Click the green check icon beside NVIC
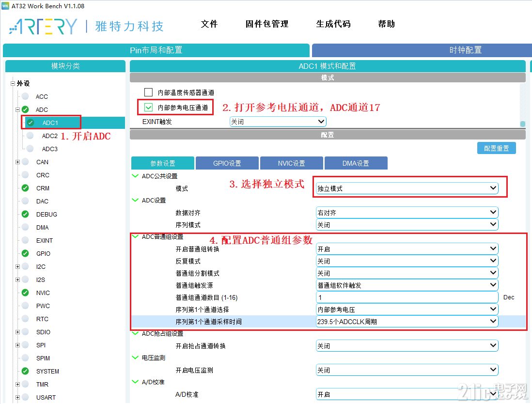Viewport: 532px width, 404px height. click(x=25, y=293)
